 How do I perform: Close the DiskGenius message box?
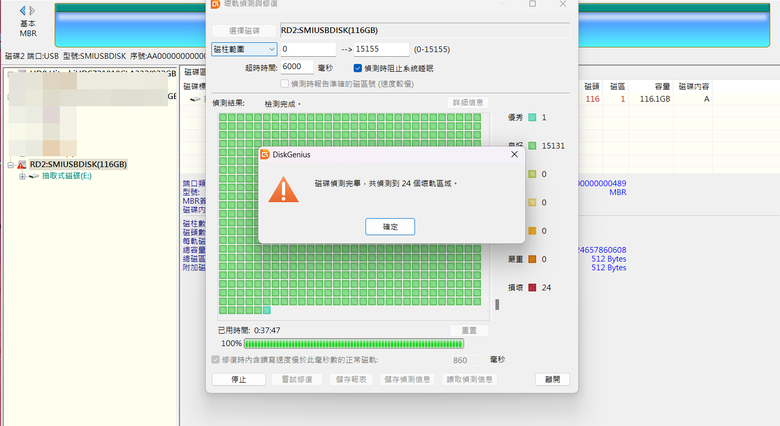(514, 154)
